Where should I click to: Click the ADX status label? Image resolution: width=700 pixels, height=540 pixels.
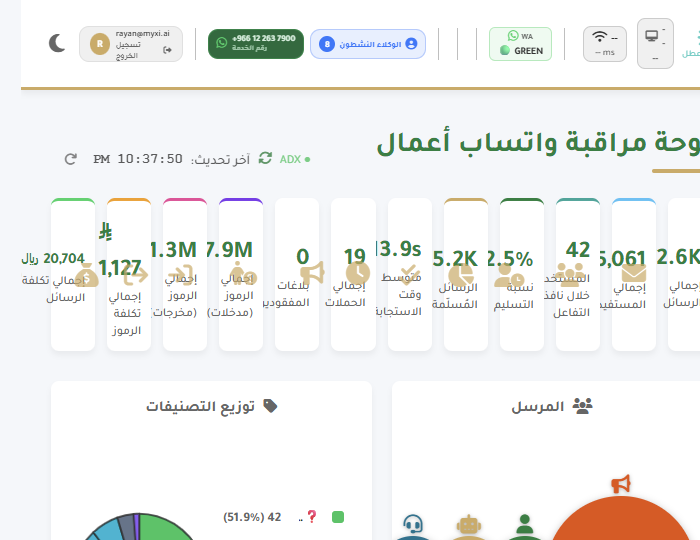tap(290, 159)
